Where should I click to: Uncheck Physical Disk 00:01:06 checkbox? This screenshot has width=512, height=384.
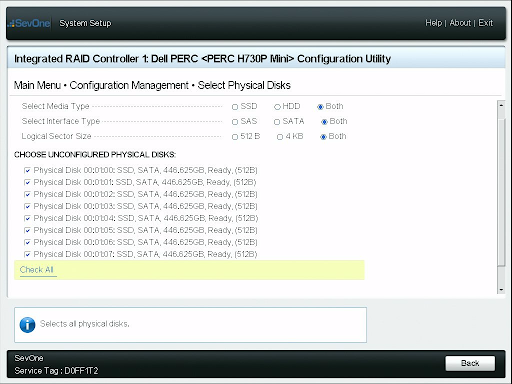point(27,242)
